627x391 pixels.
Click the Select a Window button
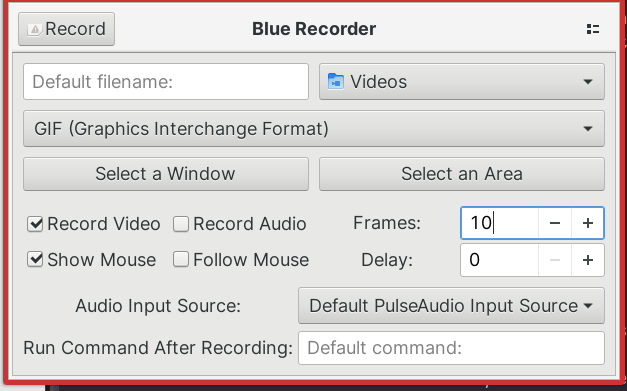[166, 174]
